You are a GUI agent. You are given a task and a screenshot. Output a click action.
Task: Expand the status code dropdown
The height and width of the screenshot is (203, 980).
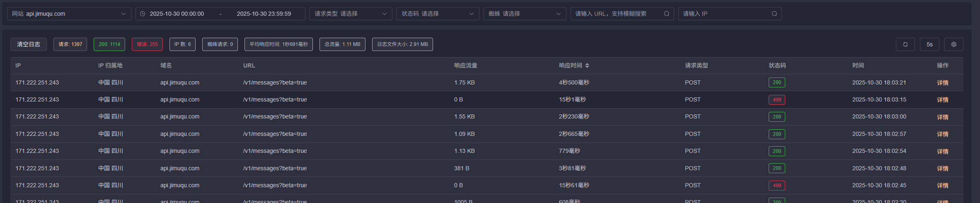point(438,14)
